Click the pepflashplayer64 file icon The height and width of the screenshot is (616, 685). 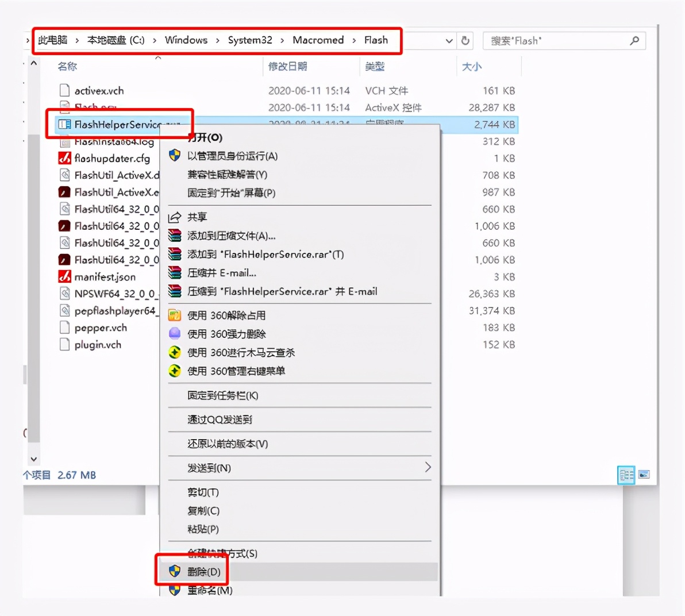(x=64, y=311)
